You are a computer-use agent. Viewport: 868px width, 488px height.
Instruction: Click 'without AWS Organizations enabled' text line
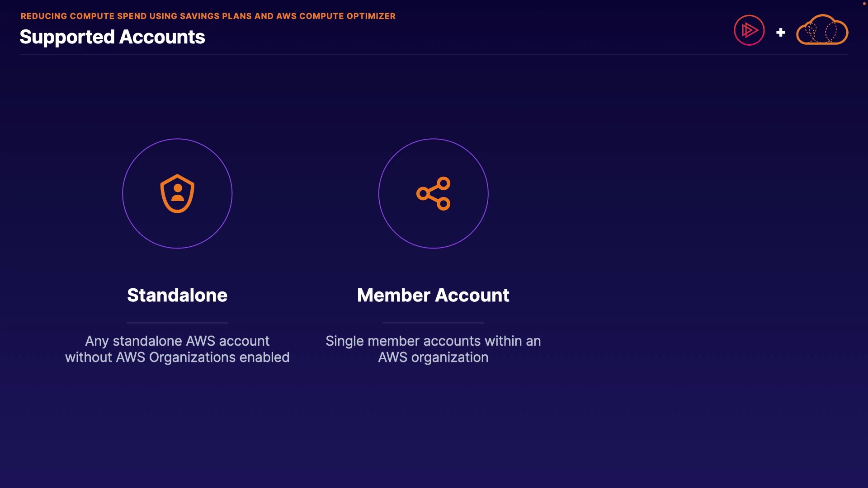click(x=177, y=357)
